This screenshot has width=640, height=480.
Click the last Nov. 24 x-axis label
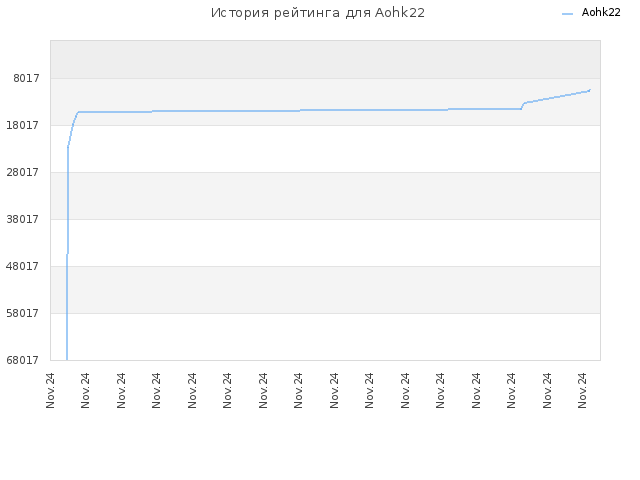582,390
